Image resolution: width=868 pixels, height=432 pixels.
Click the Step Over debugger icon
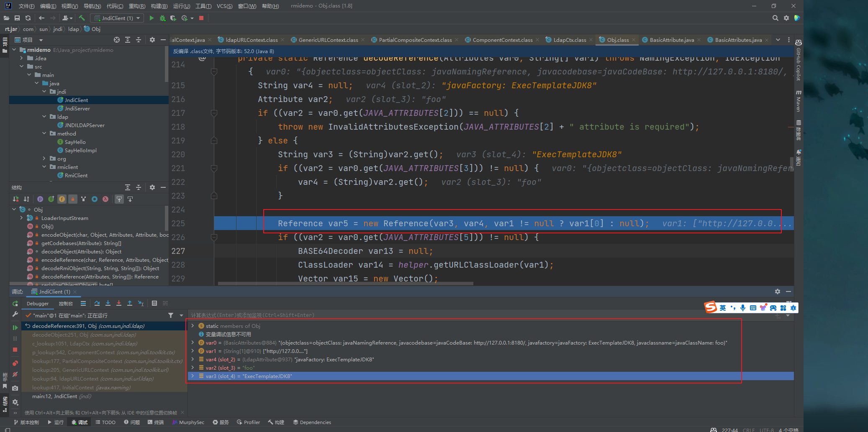pyautogui.click(x=97, y=303)
